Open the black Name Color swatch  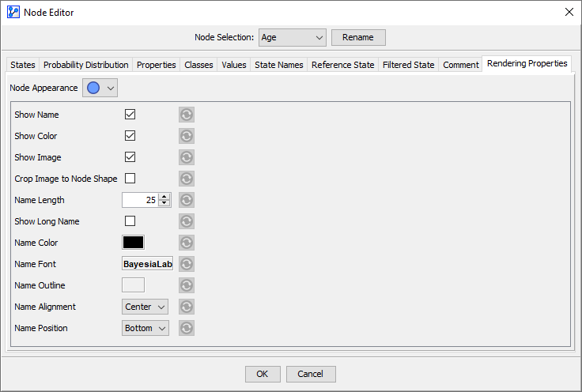[134, 243]
